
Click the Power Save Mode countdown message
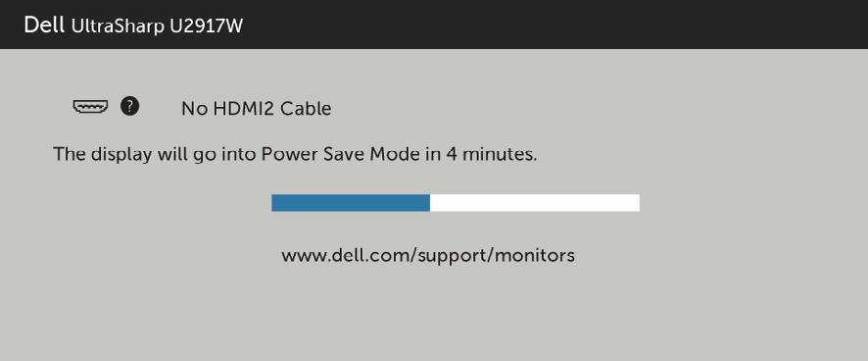click(x=295, y=155)
